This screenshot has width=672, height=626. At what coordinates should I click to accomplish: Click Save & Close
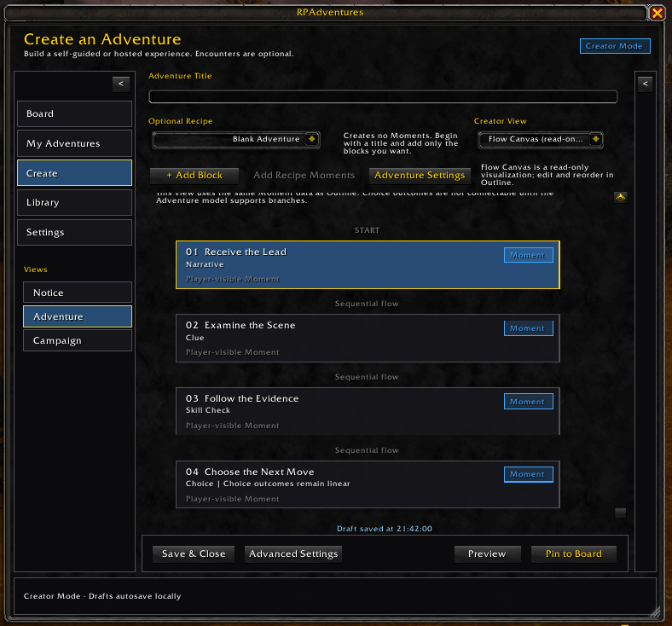(x=194, y=554)
